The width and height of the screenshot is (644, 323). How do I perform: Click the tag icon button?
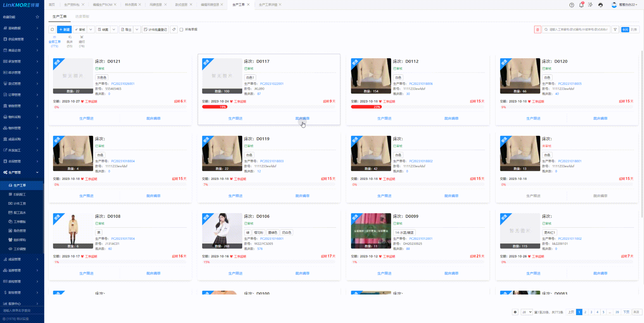[x=174, y=29]
